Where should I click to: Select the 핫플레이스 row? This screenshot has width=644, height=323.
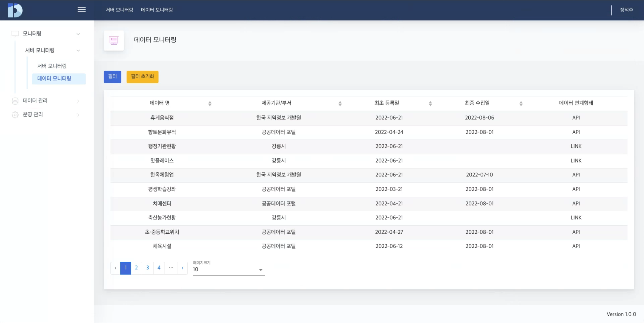(x=369, y=161)
